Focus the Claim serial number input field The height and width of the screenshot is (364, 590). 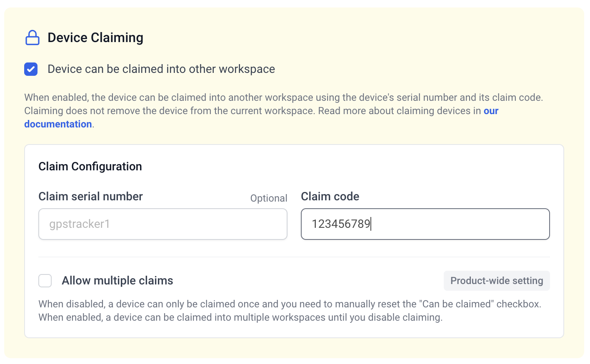(x=162, y=224)
